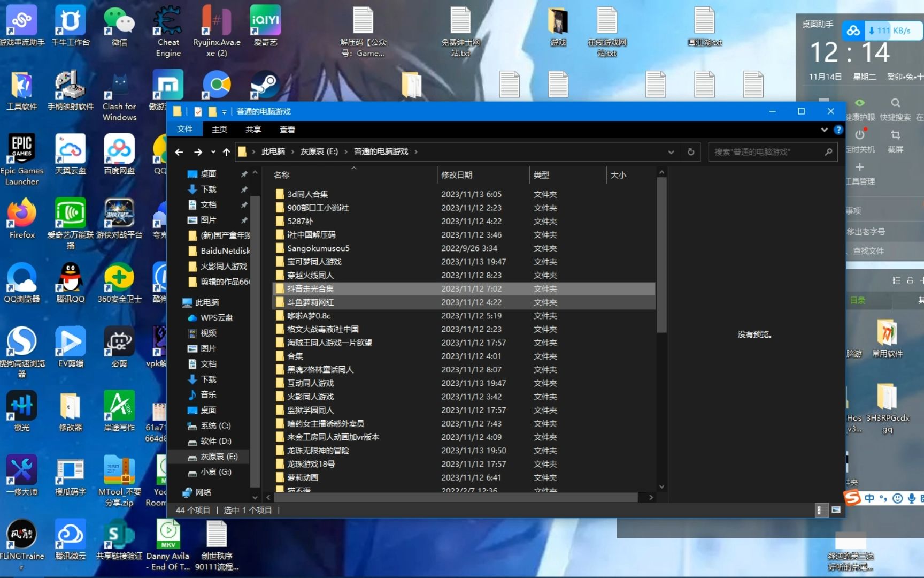Go up one folder level in Explorer
This screenshot has width=924, height=578.
(x=226, y=152)
